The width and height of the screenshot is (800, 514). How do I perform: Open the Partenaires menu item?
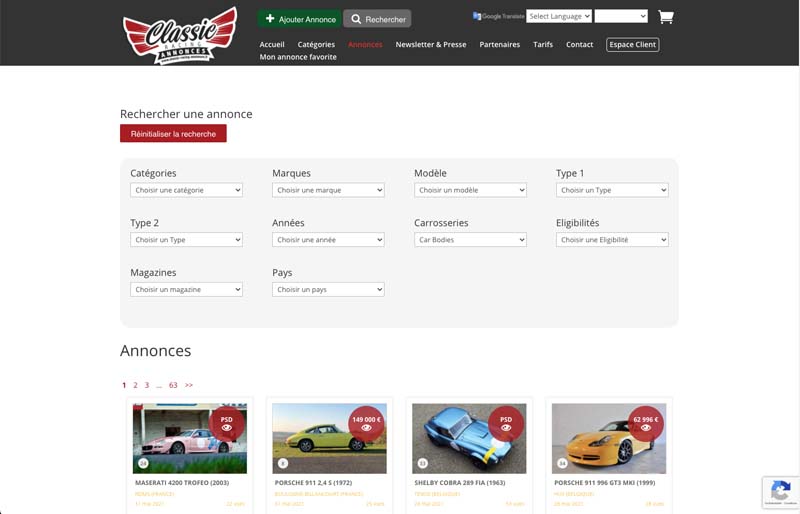click(499, 44)
